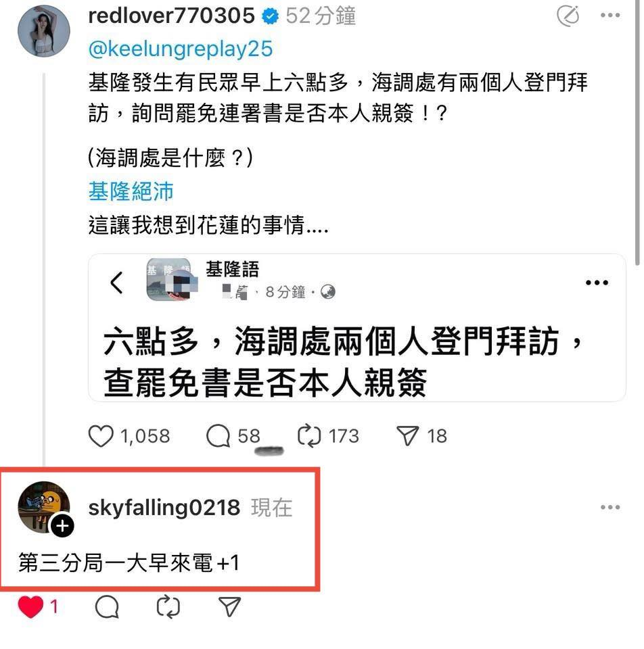
Task: Reply to skyfalling0218's comment bubble icon
Action: click(107, 607)
